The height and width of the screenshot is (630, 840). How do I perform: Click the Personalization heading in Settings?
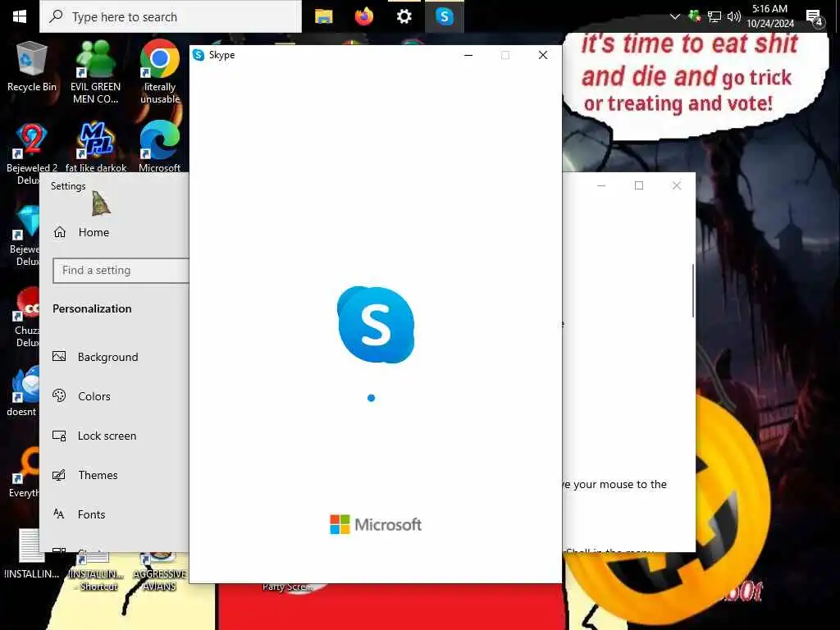point(92,308)
